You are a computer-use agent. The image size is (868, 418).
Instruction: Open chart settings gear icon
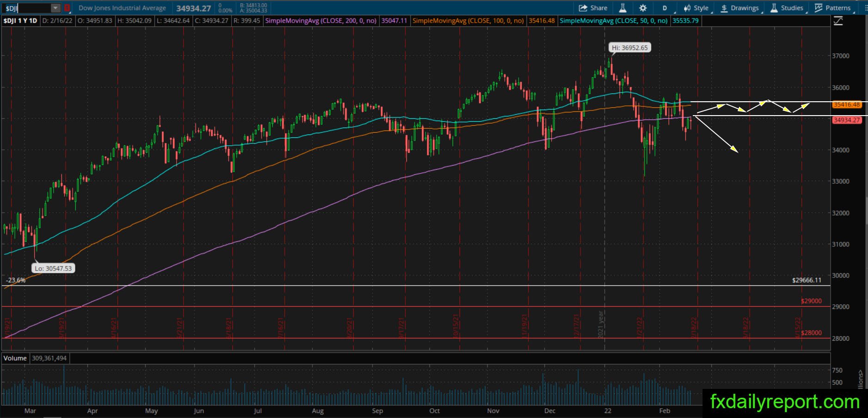(643, 8)
